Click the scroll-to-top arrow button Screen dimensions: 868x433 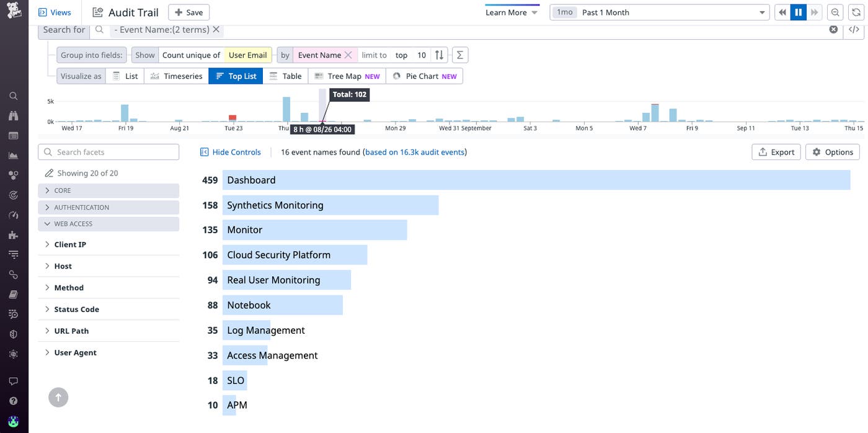click(x=58, y=398)
